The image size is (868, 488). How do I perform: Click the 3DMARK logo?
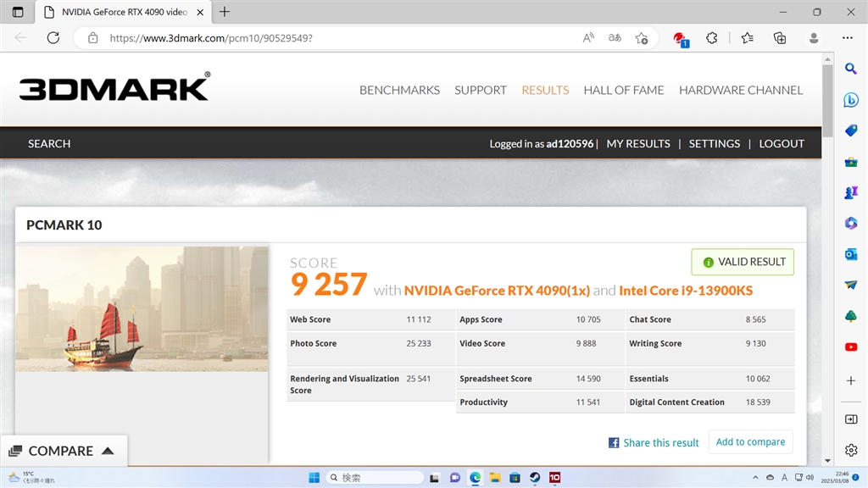click(x=114, y=87)
